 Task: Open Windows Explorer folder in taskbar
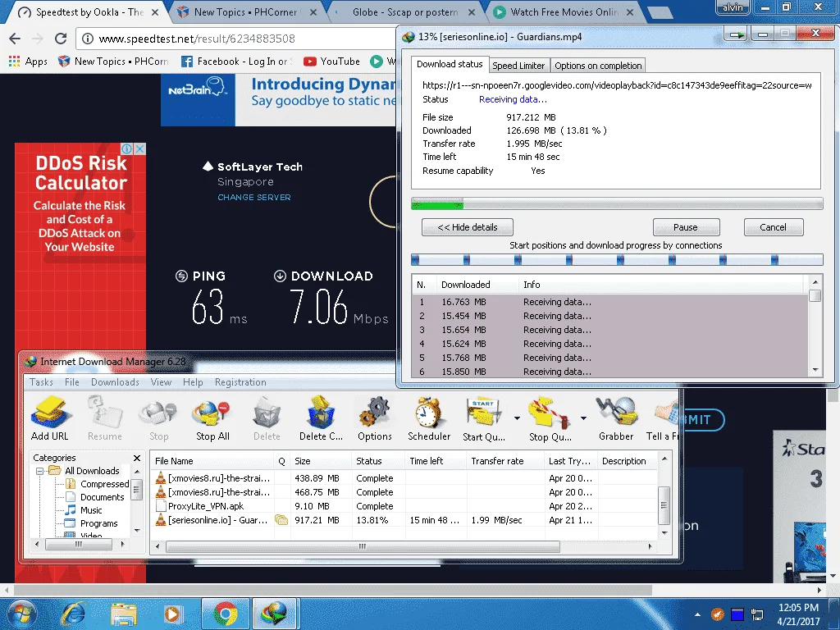pyautogui.click(x=124, y=614)
